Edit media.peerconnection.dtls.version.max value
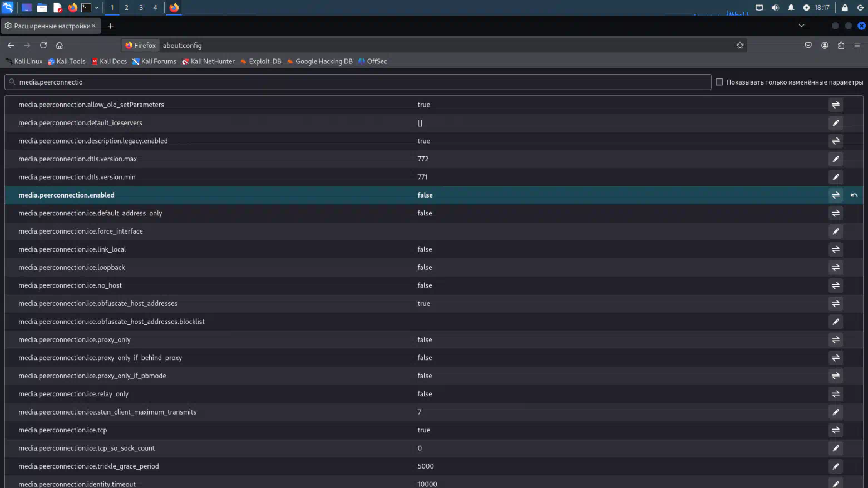The height and width of the screenshot is (488, 868). tap(835, 159)
